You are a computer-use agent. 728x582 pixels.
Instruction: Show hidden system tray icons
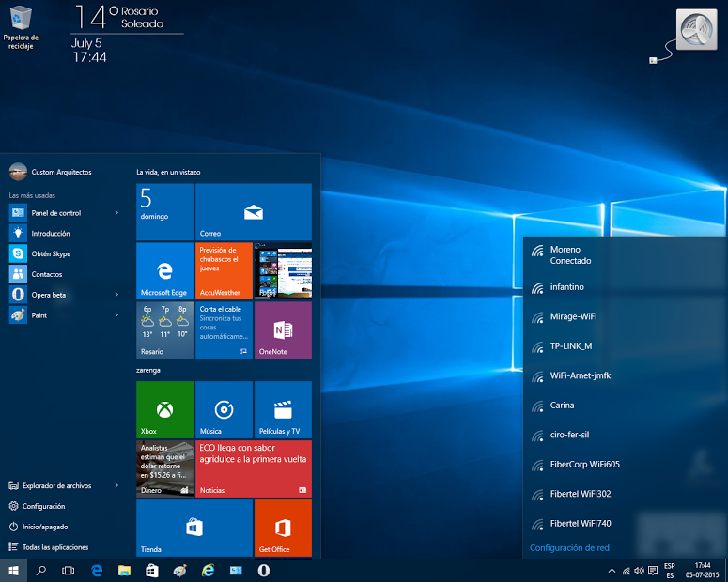[612, 571]
